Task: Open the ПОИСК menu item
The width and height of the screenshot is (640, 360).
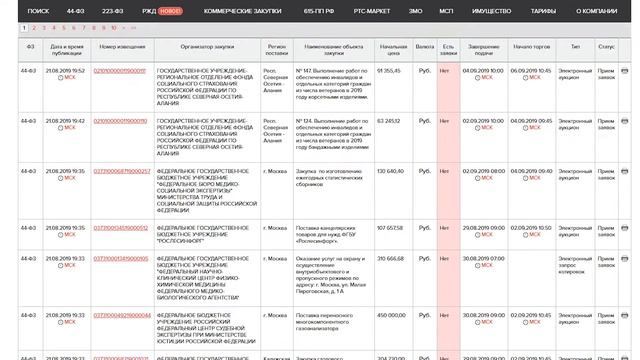Action: (38, 11)
